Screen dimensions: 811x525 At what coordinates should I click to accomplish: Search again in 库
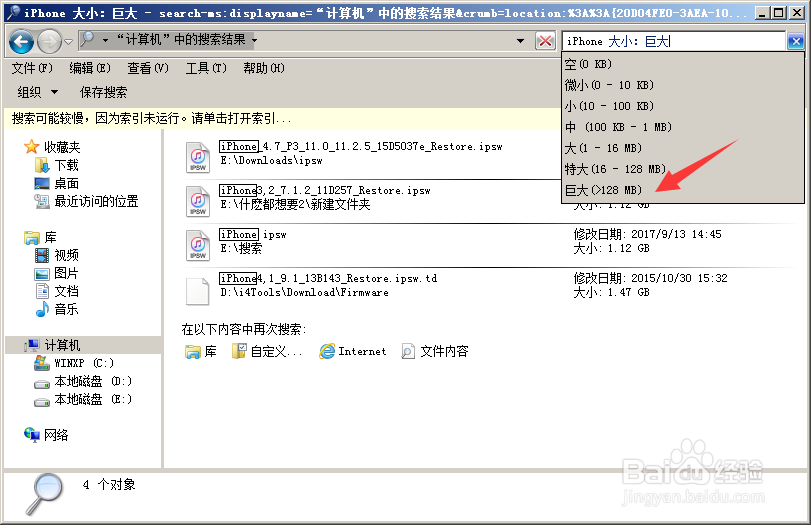click(201, 352)
